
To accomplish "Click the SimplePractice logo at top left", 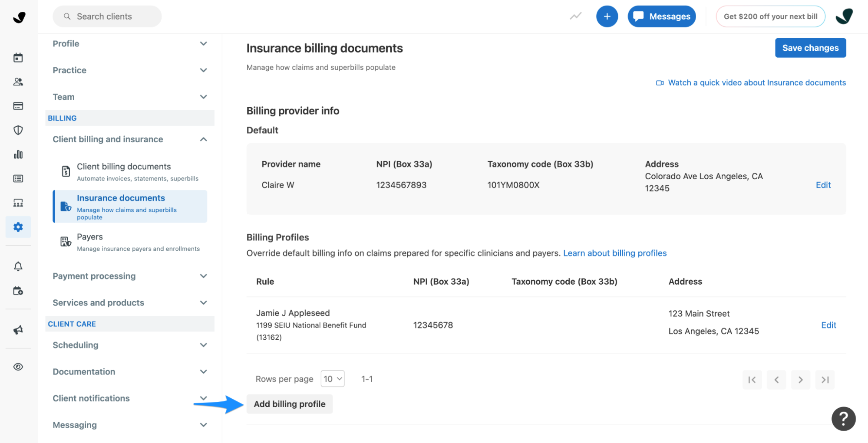I will click(x=19, y=17).
